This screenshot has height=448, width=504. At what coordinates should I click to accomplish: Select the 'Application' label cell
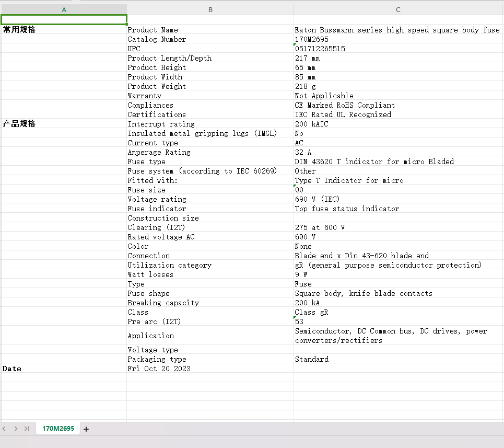210,336
